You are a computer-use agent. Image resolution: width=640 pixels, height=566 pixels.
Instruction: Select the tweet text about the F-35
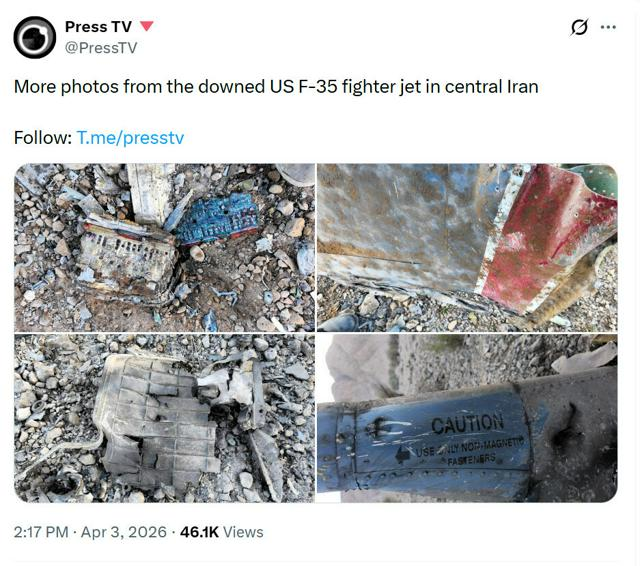click(276, 87)
